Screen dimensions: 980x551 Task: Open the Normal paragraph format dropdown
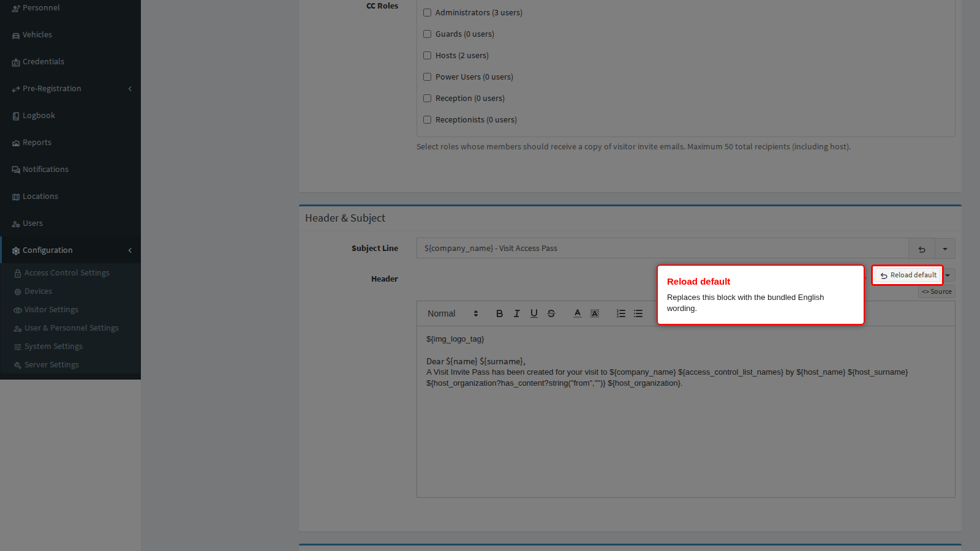pos(453,313)
